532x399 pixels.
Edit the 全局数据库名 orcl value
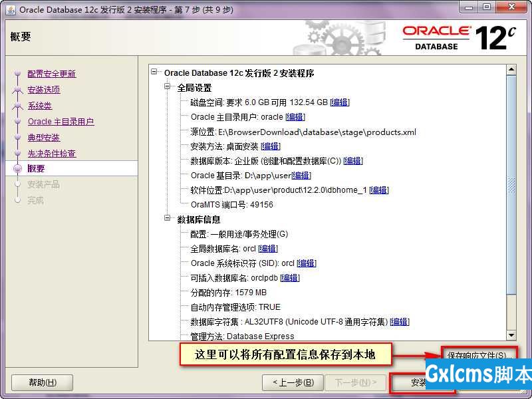click(268, 249)
